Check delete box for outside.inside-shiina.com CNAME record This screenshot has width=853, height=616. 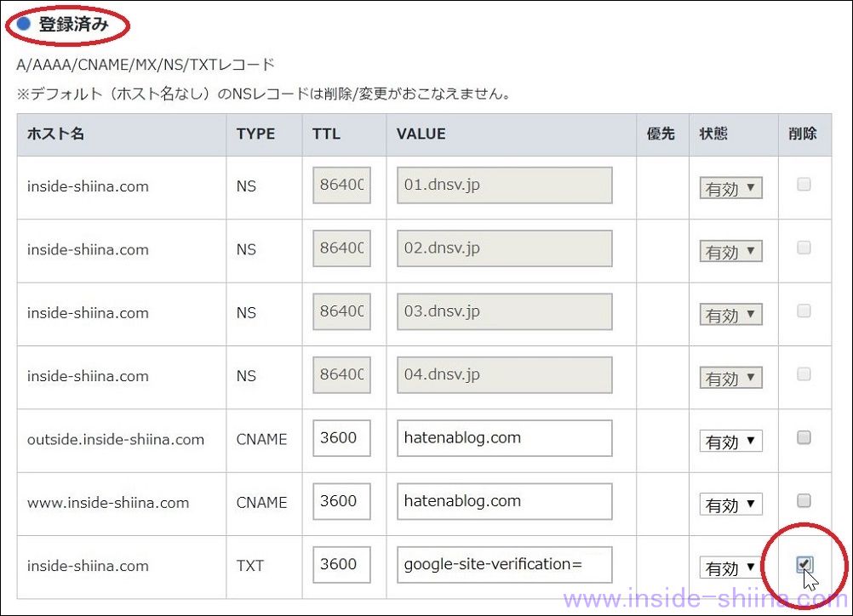click(x=803, y=438)
